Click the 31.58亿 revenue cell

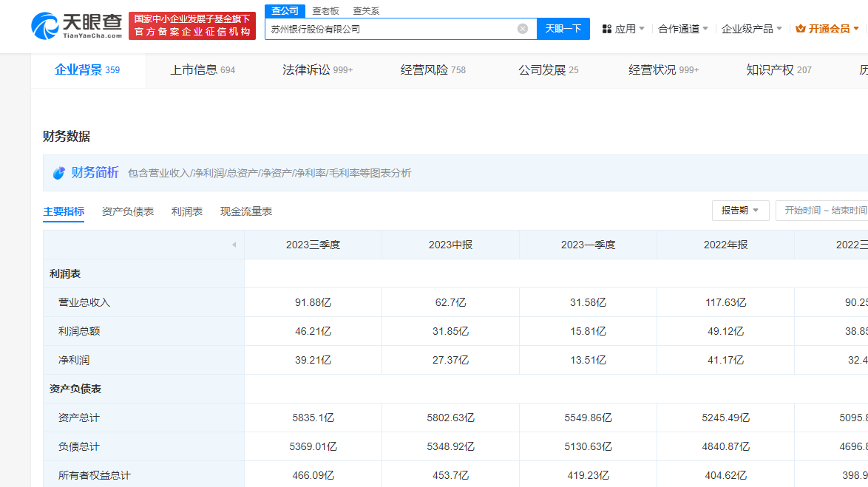click(588, 303)
